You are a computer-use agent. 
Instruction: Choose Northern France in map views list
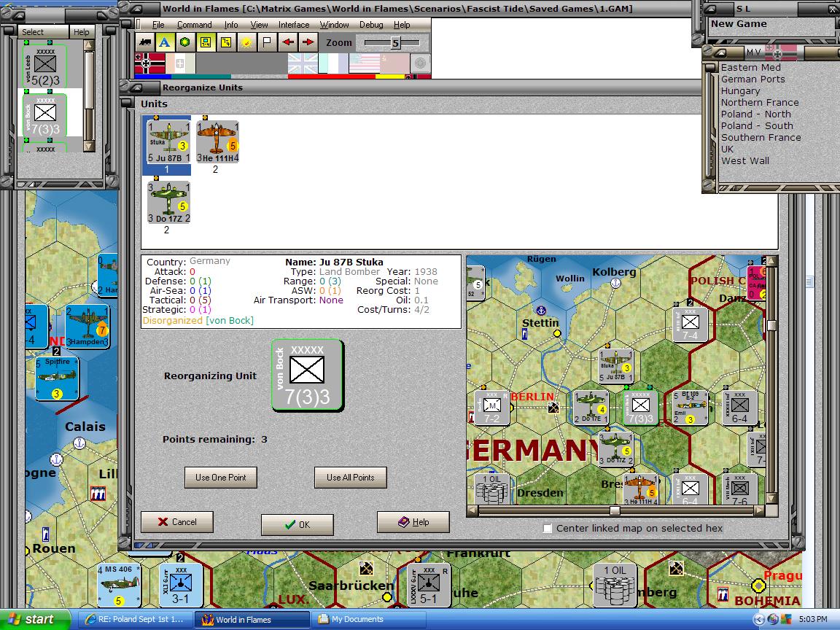(x=760, y=102)
